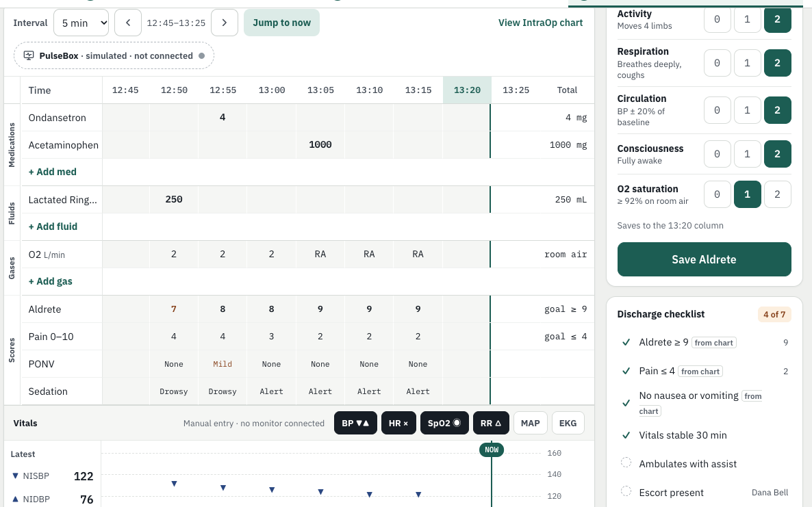Set Activity score to 1

(747, 19)
